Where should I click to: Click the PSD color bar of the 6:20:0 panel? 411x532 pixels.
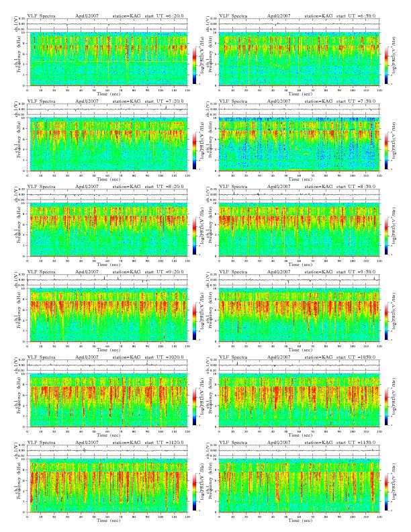click(194, 65)
